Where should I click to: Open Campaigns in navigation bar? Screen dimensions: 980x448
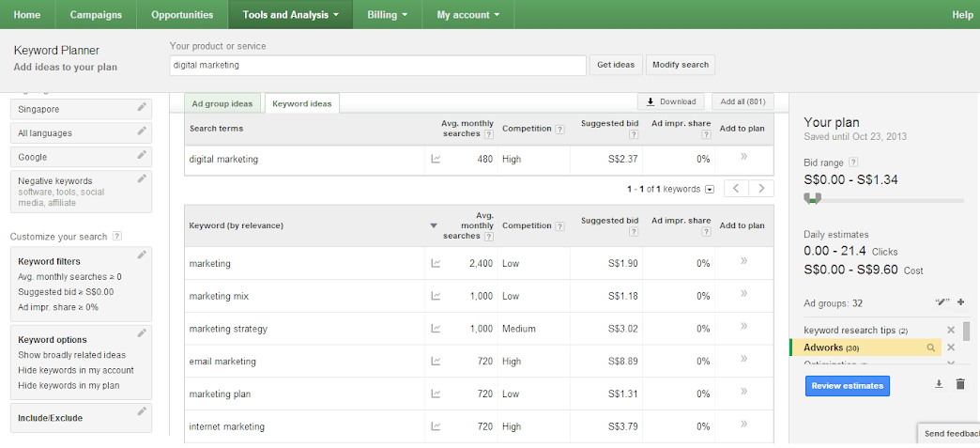point(96,14)
